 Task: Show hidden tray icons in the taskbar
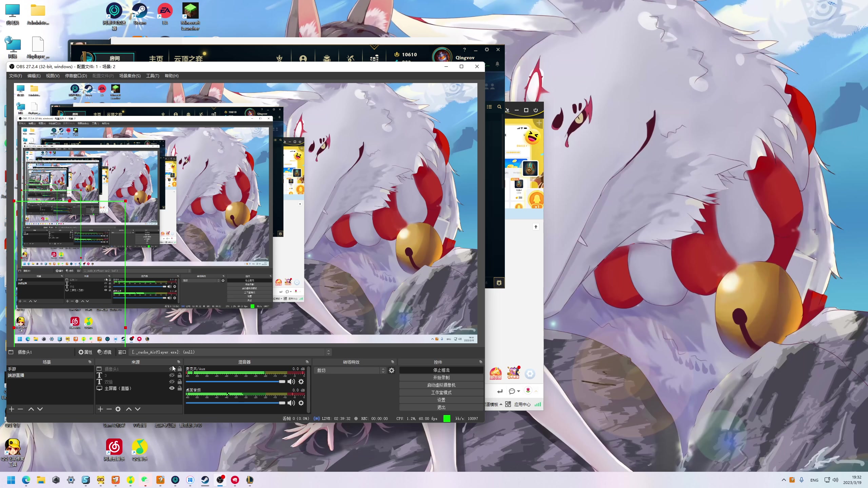coord(784,480)
